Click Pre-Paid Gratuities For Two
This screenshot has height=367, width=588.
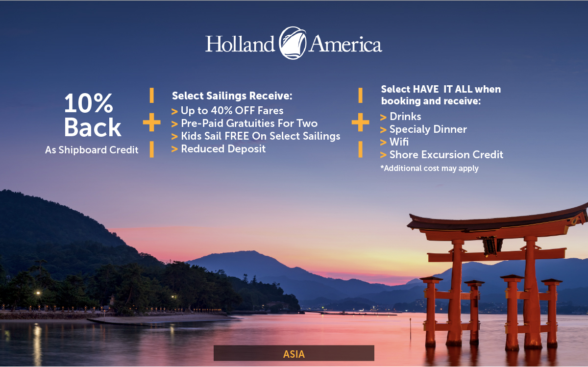pos(249,123)
